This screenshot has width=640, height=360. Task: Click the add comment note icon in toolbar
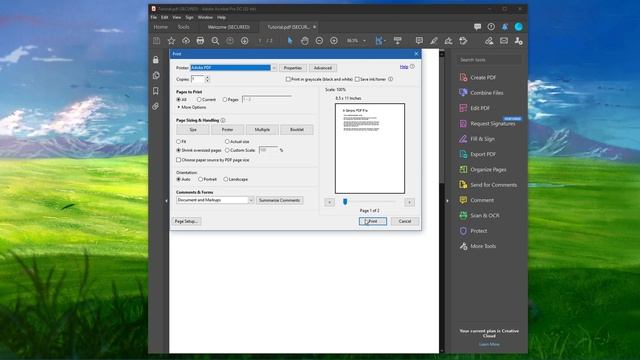pos(419,40)
